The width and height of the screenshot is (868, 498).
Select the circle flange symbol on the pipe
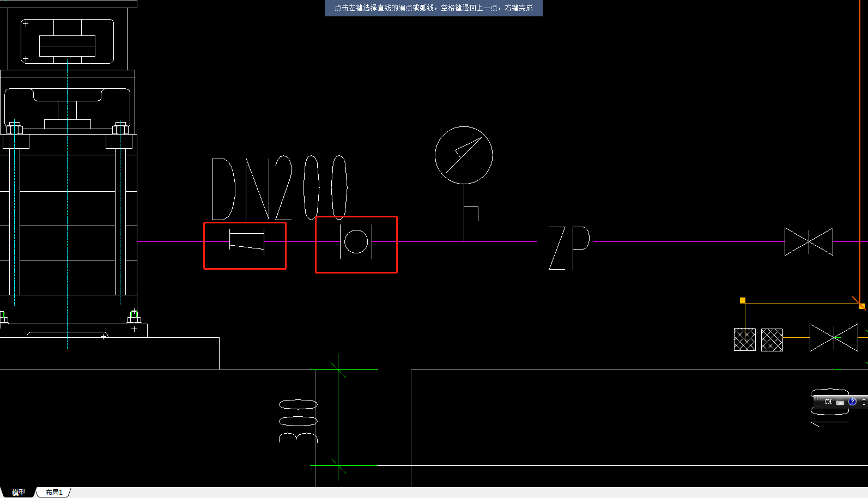[x=356, y=241]
